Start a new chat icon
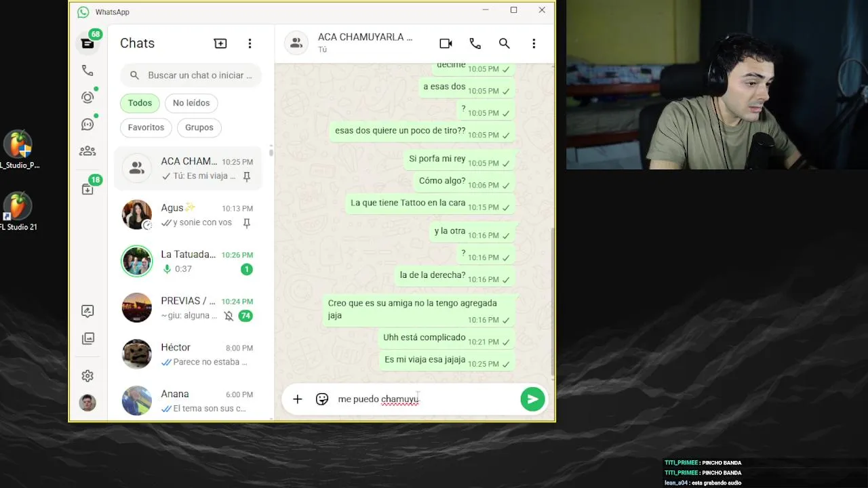 click(220, 43)
